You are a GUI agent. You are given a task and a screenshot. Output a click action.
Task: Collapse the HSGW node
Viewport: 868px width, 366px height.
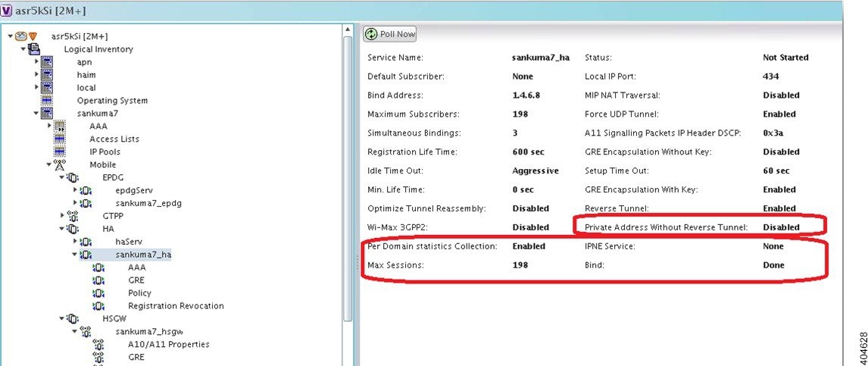pyautogui.click(x=62, y=318)
